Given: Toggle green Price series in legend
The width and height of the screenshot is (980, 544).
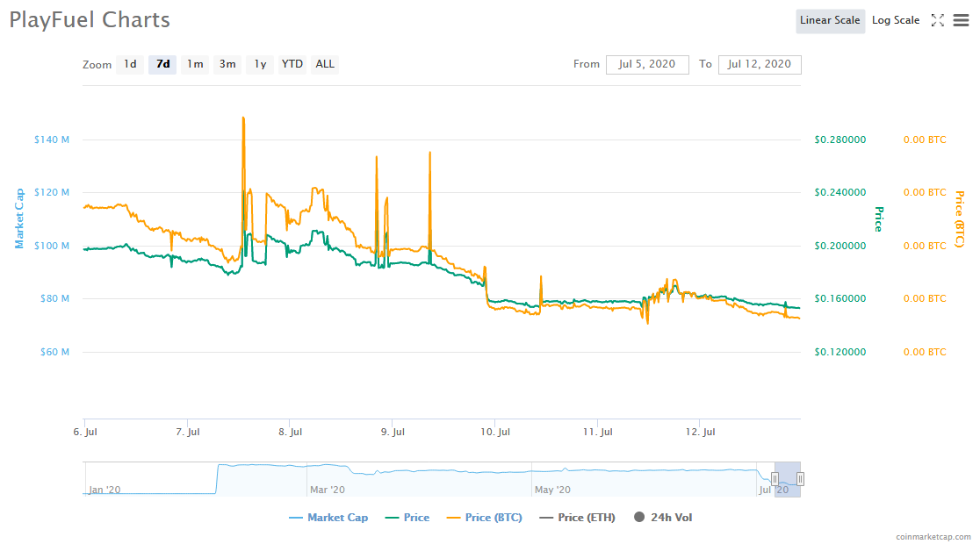Looking at the screenshot, I should [407, 518].
